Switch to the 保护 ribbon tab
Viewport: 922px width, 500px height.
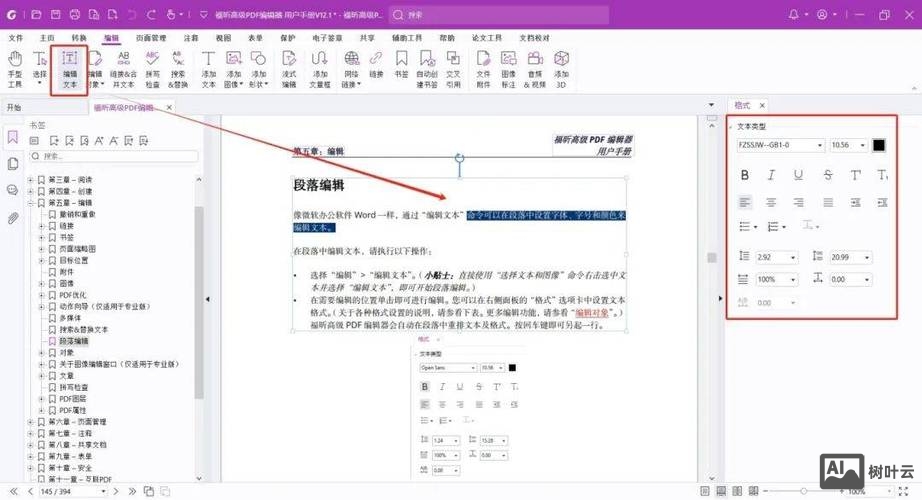pos(288,38)
